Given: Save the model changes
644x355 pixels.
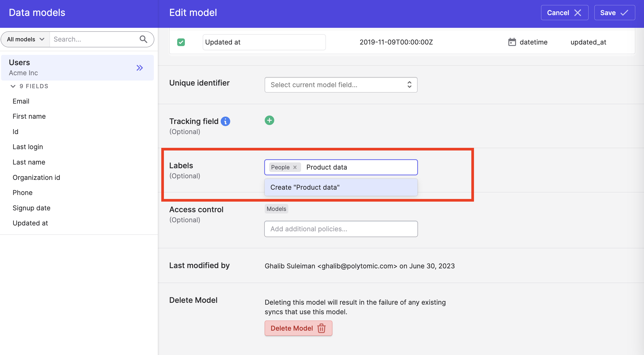Looking at the screenshot, I should 614,13.
